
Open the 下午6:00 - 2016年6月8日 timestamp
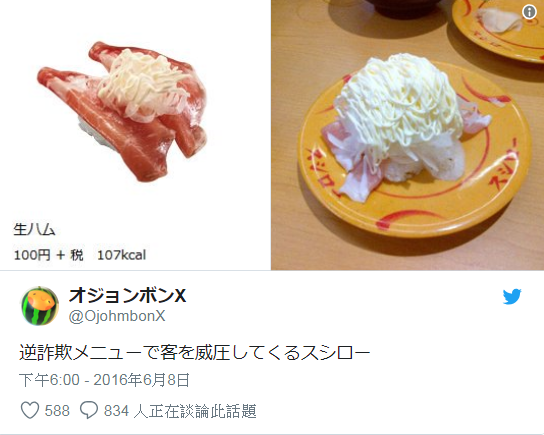[104, 380]
